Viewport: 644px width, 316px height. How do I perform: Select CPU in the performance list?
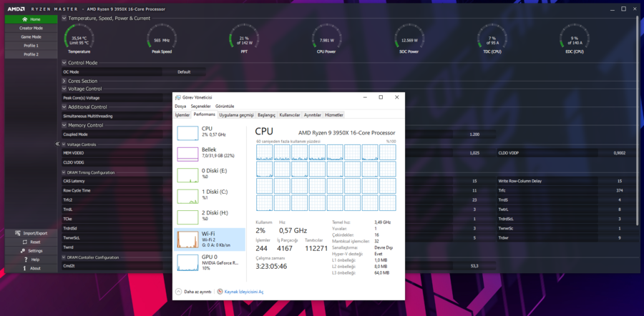coord(210,132)
